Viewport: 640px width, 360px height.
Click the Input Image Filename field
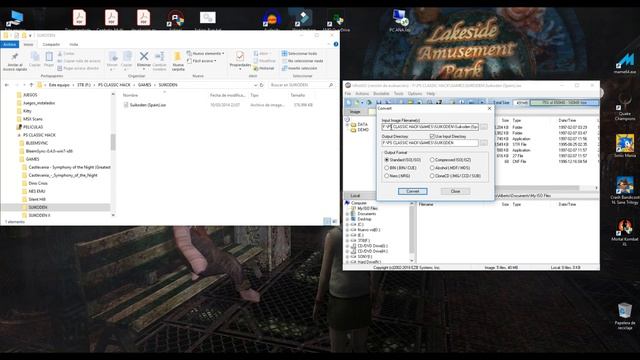pos(430,127)
